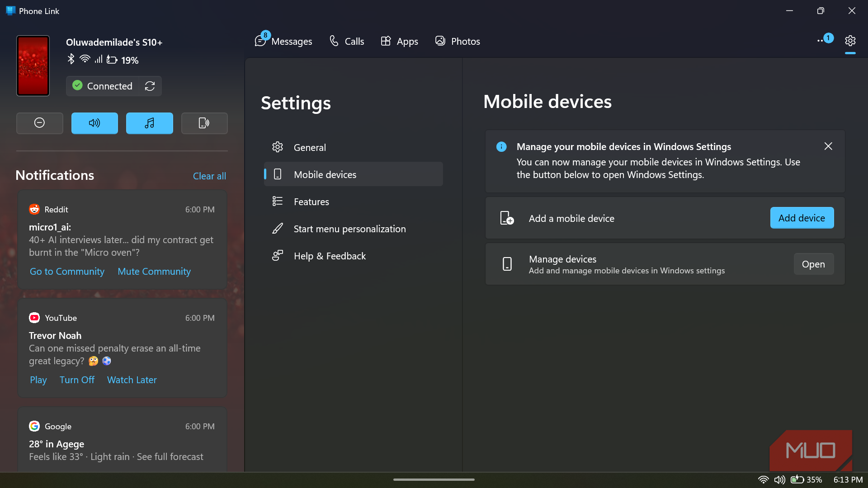Click the info icon in banner
This screenshot has width=868, height=488.
pos(501,146)
